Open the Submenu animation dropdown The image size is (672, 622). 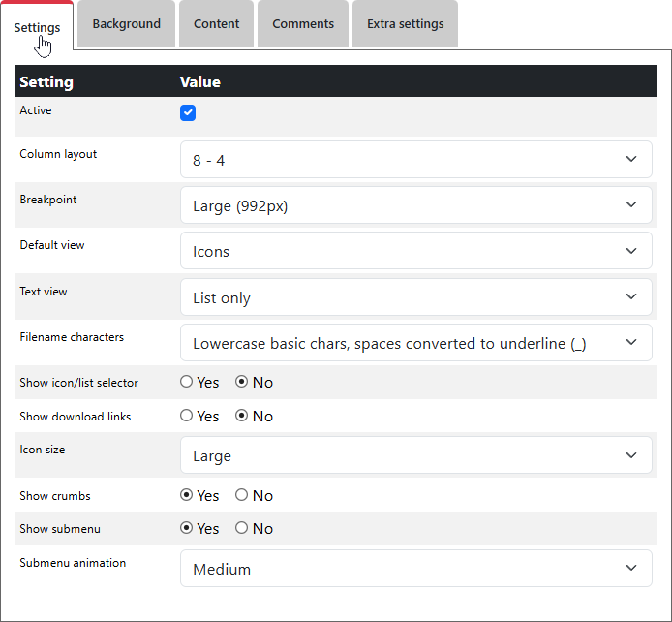tap(415, 569)
